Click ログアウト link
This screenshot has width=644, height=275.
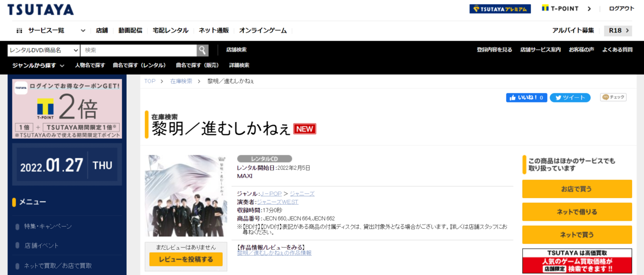point(621,9)
